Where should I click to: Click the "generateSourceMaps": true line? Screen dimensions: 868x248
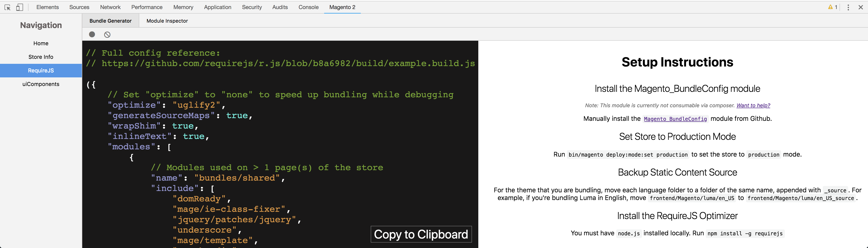coord(180,116)
